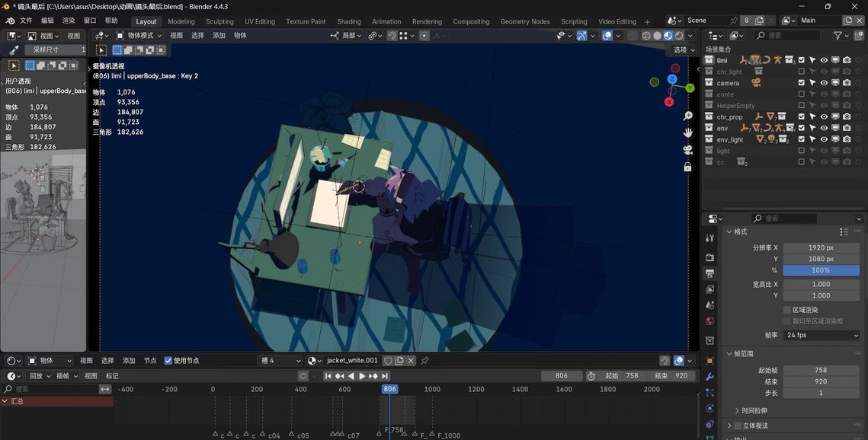868x440 pixels.
Task: Open the Scene properties tab icon
Action: (x=709, y=305)
